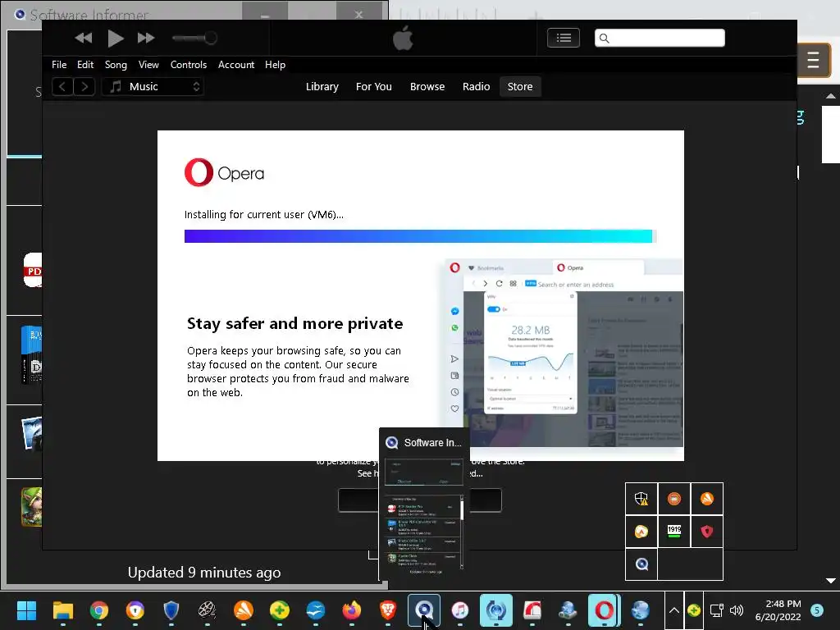Switch to the For You tab
Image resolution: width=840 pixels, height=630 pixels.
tap(373, 87)
